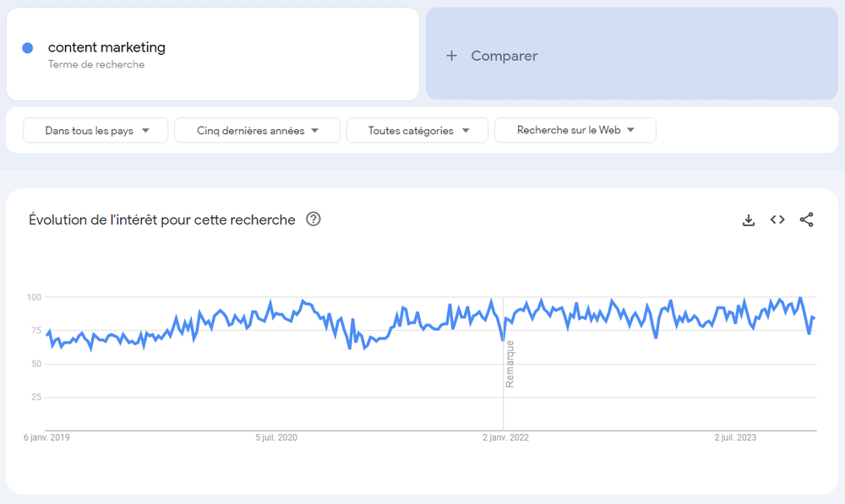Edit the 'content marketing' search term
845x504 pixels.
coord(106,47)
